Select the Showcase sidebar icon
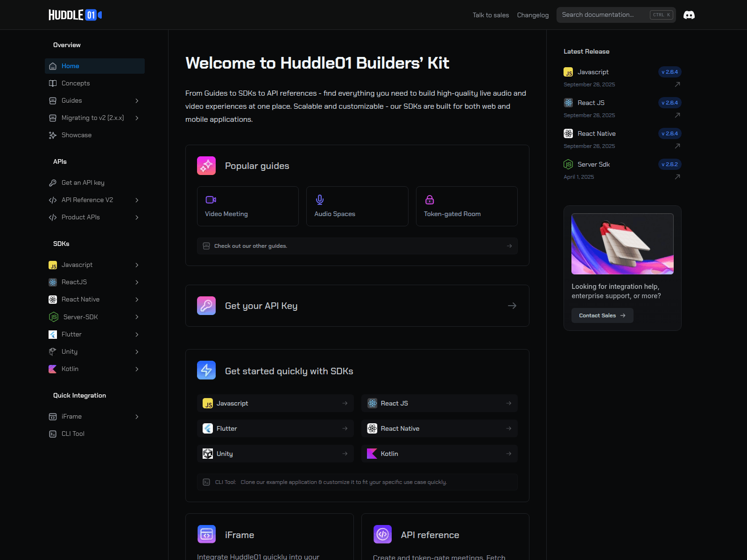The height and width of the screenshot is (560, 747). [x=52, y=135]
